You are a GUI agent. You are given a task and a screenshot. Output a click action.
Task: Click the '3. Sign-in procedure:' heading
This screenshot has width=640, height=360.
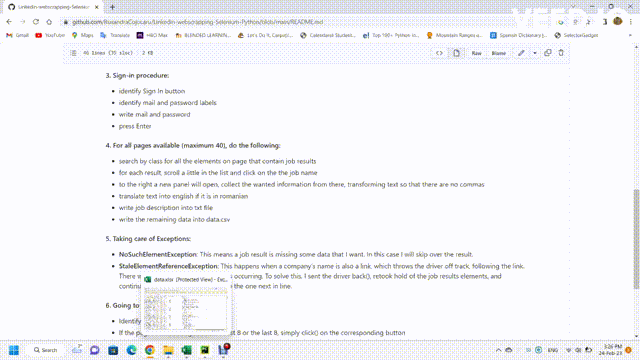pos(137,76)
